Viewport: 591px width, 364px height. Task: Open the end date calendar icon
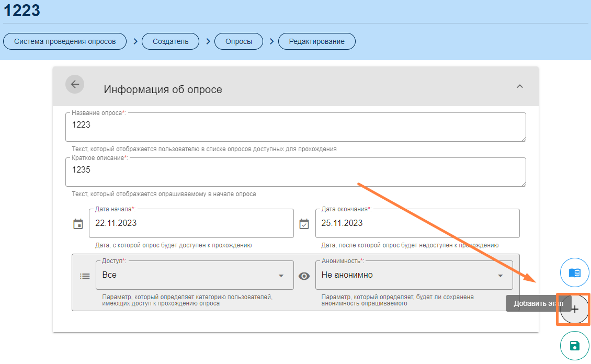pyautogui.click(x=304, y=224)
